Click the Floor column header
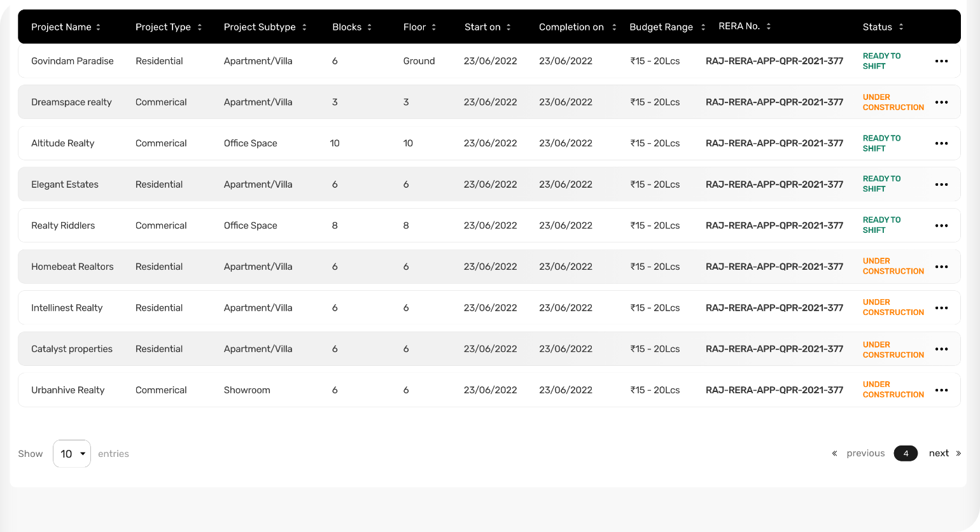Viewport: 980px width, 532px height. coord(414,27)
